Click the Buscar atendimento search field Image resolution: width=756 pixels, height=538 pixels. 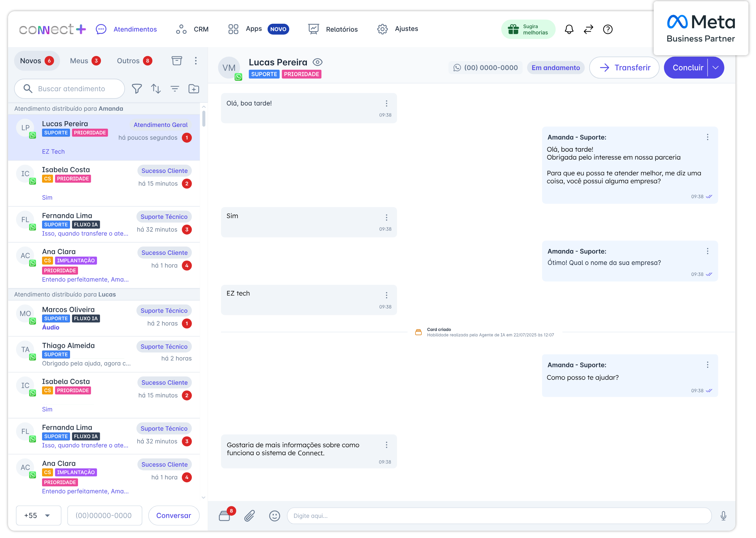[x=72, y=89]
